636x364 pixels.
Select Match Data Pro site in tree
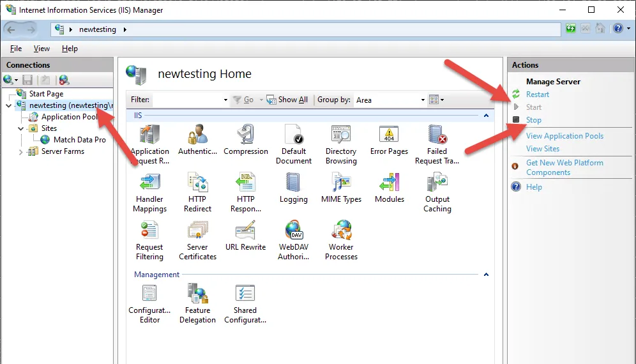point(79,140)
